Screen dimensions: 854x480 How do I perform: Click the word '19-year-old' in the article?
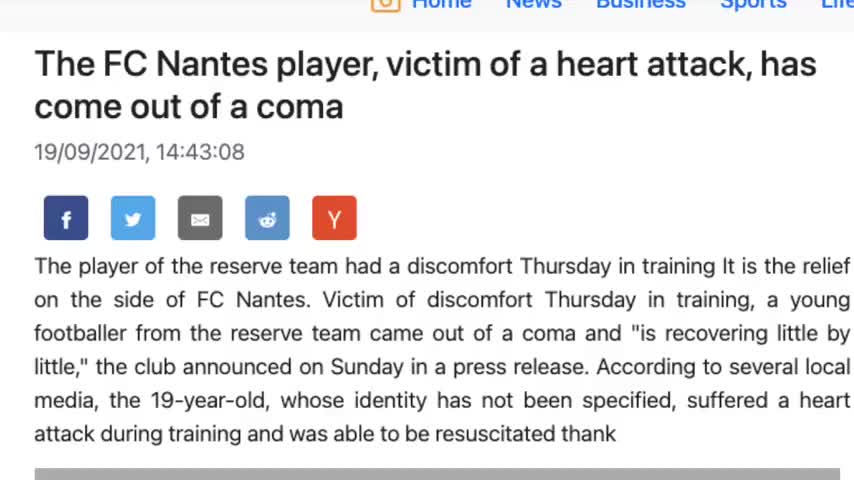(210, 400)
